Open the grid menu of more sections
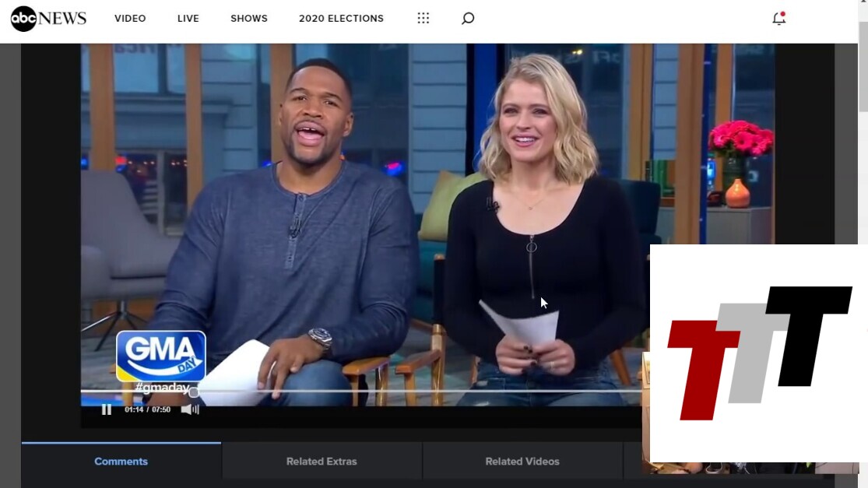The image size is (868, 488). tap(423, 19)
